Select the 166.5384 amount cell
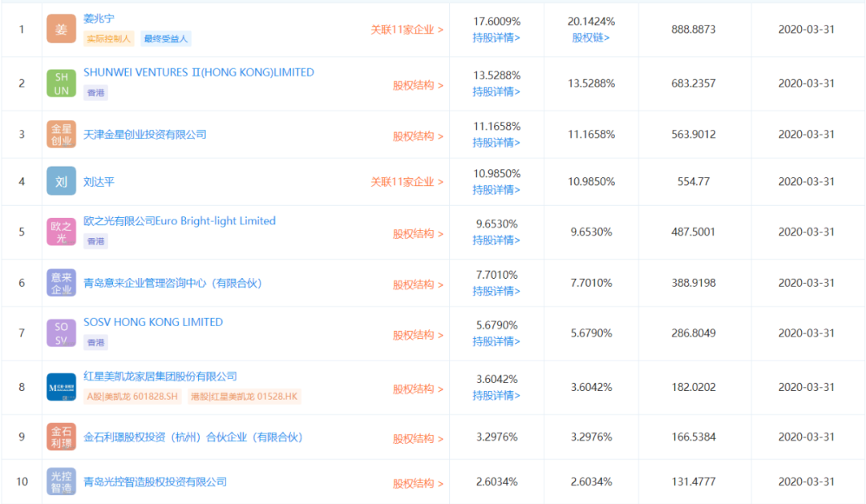Image resolution: width=866 pixels, height=504 pixels. click(x=694, y=437)
